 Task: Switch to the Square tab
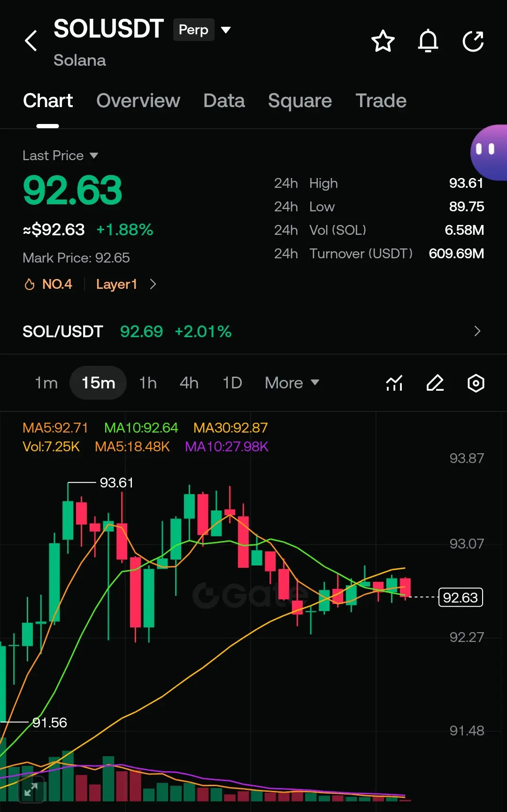point(300,101)
